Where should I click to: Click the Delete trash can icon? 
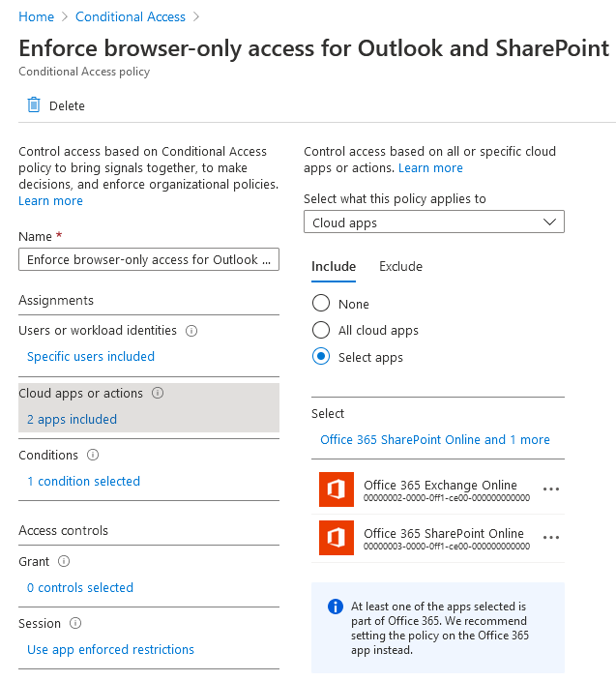[x=34, y=105]
